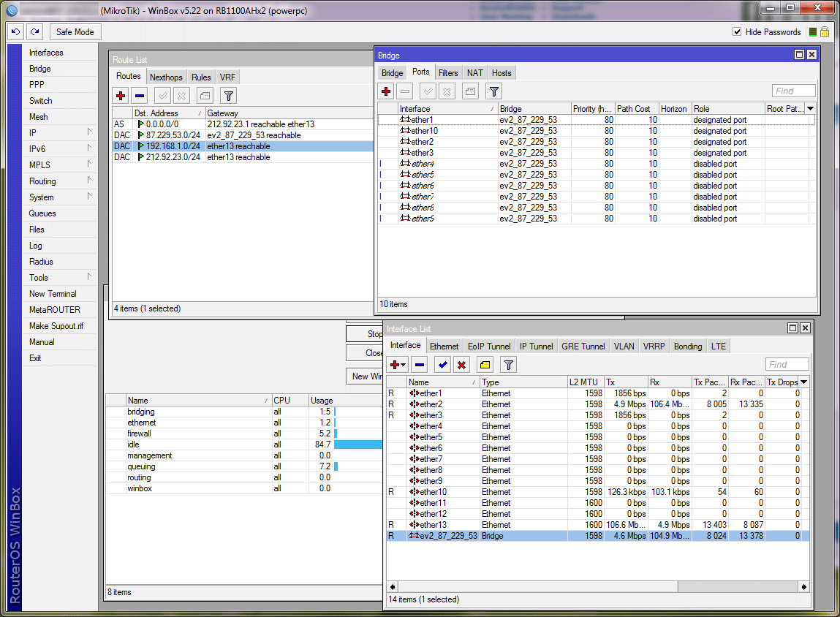Click the Redo arrow icon
The image size is (840, 617).
[35, 32]
